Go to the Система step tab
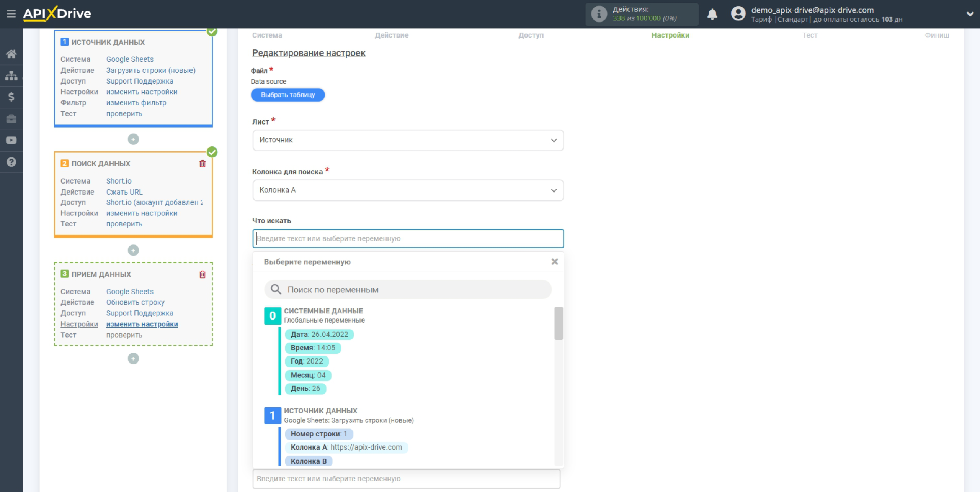 [267, 35]
